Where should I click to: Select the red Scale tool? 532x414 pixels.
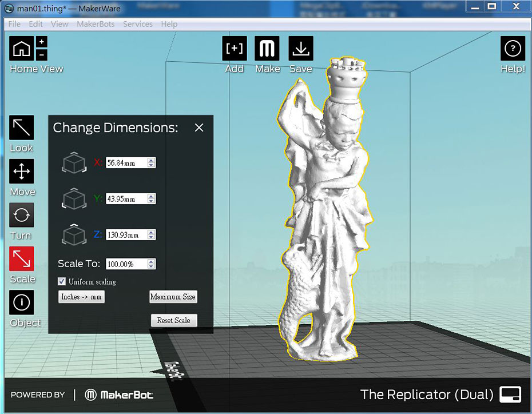(21, 258)
